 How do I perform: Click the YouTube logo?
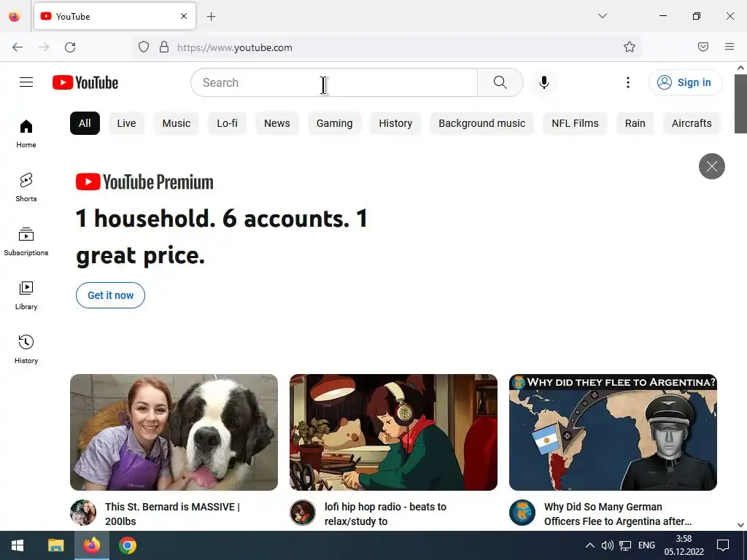click(85, 82)
